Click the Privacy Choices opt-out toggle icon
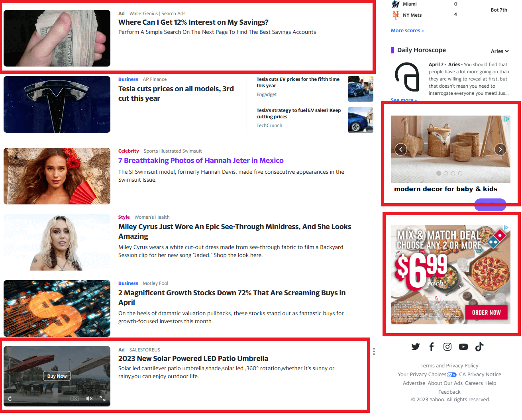 pyautogui.click(x=451, y=374)
